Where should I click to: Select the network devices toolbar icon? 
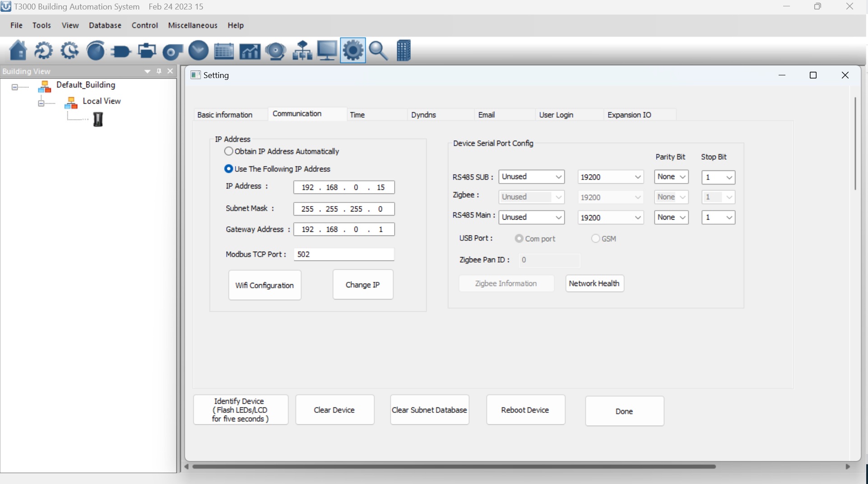point(302,50)
